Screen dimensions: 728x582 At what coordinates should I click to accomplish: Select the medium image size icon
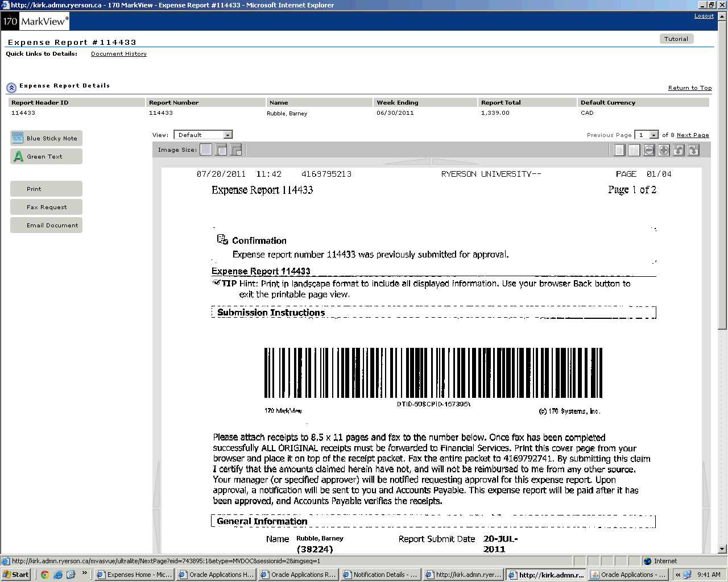pos(221,150)
